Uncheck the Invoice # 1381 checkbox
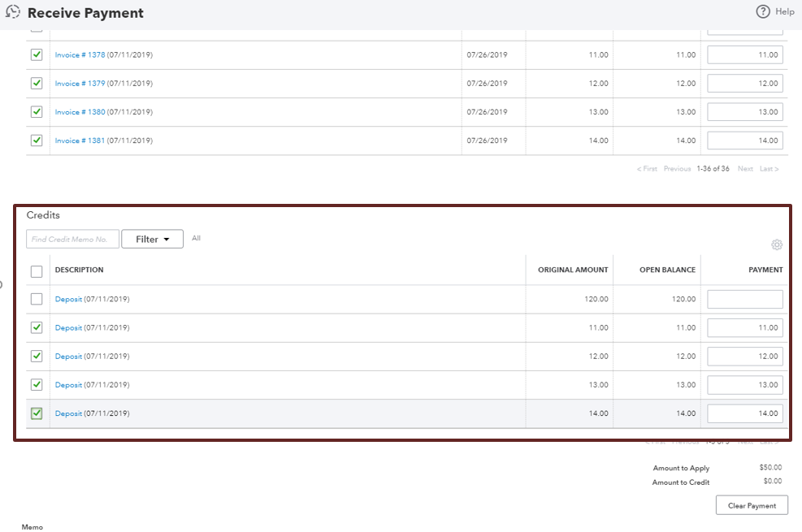The height and width of the screenshot is (532, 802). (37, 141)
